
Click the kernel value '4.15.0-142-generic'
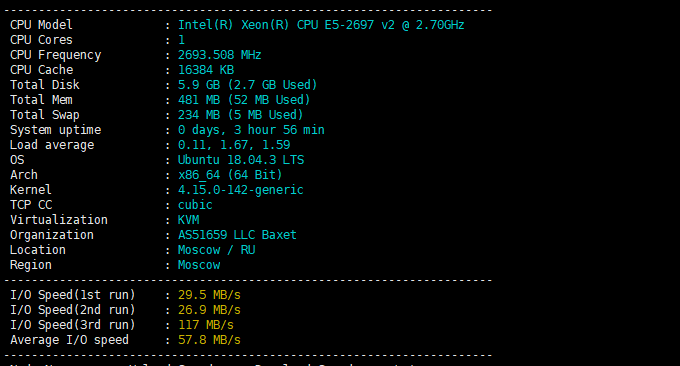241,190
